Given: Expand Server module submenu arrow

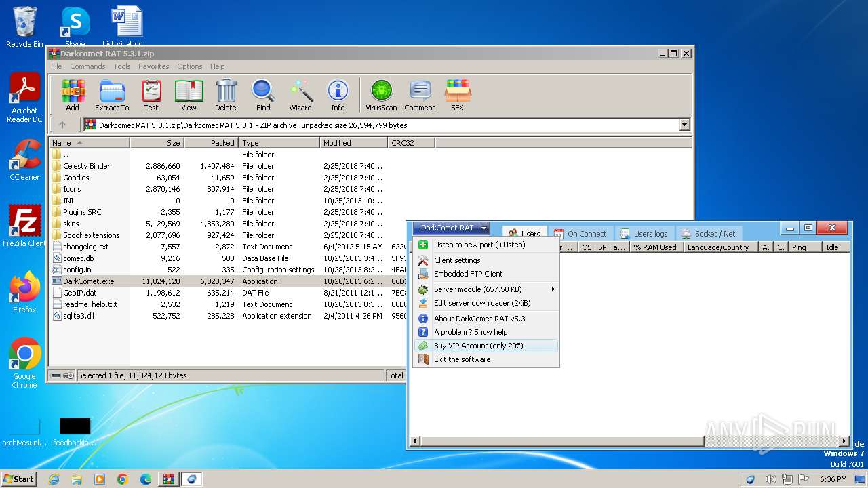Looking at the screenshot, I should (x=553, y=289).
